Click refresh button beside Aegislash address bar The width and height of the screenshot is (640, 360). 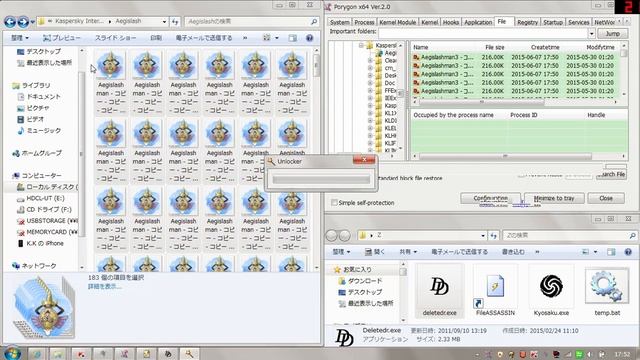coord(175,22)
